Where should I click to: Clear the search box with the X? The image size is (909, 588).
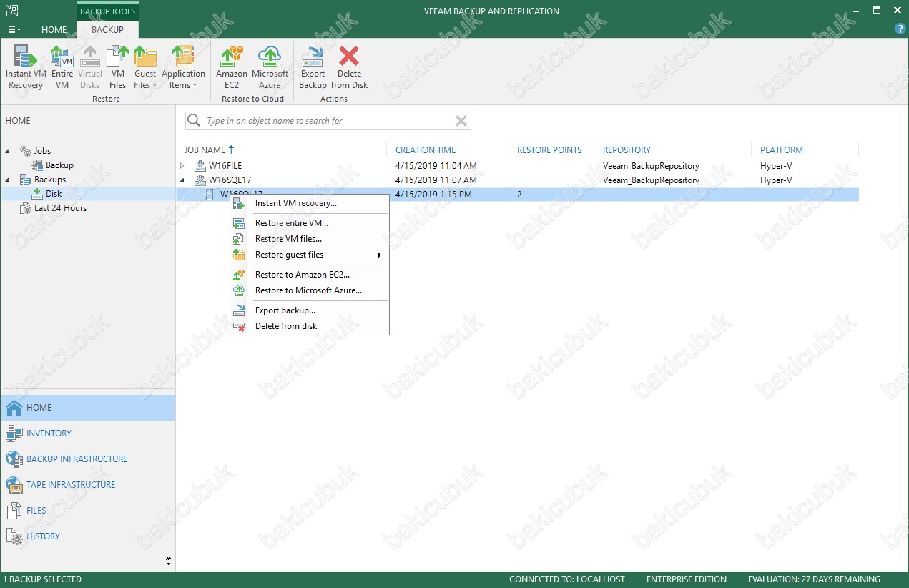tap(461, 121)
